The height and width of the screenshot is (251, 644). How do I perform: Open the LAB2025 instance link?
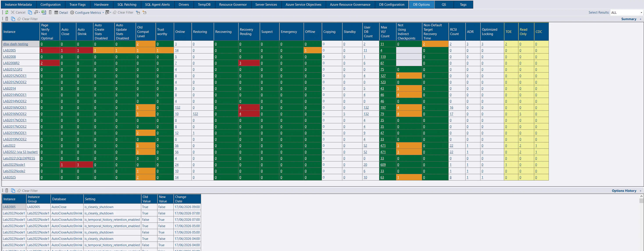coord(9,177)
